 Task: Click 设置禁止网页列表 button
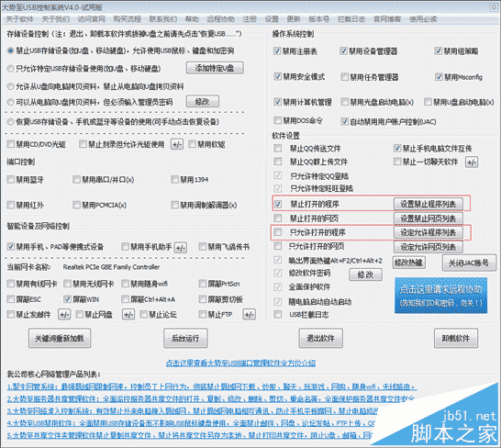coord(429,218)
